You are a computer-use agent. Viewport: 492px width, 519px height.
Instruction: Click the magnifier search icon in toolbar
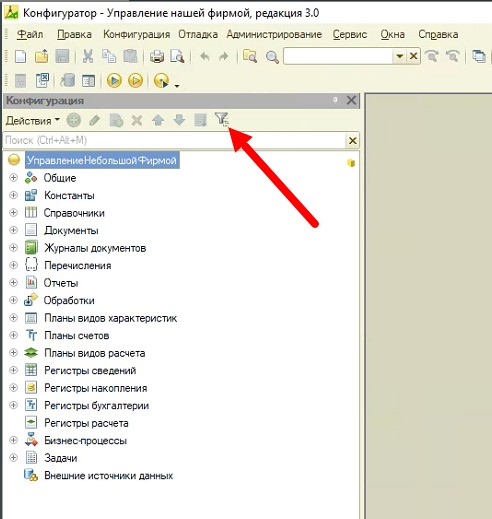click(x=272, y=57)
